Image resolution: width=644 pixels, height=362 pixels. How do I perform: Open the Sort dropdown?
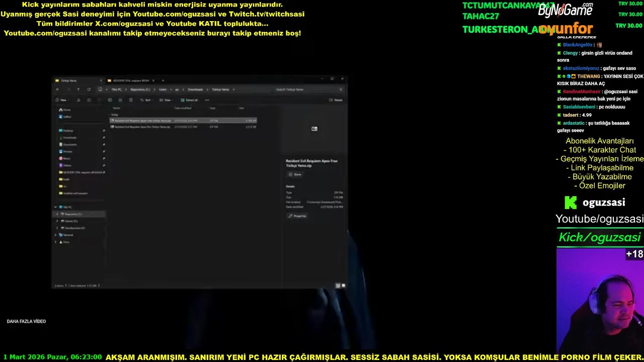pos(147,100)
